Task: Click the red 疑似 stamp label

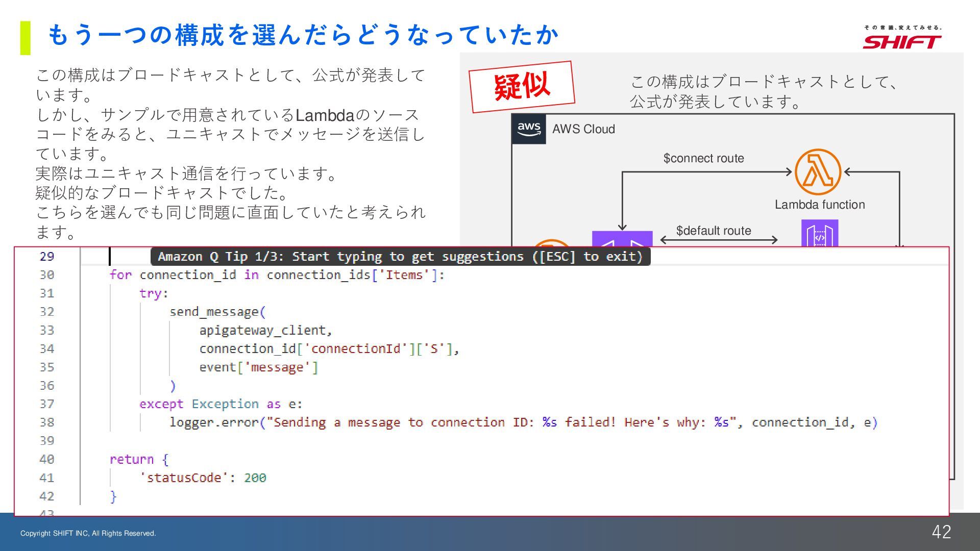Action: click(522, 86)
